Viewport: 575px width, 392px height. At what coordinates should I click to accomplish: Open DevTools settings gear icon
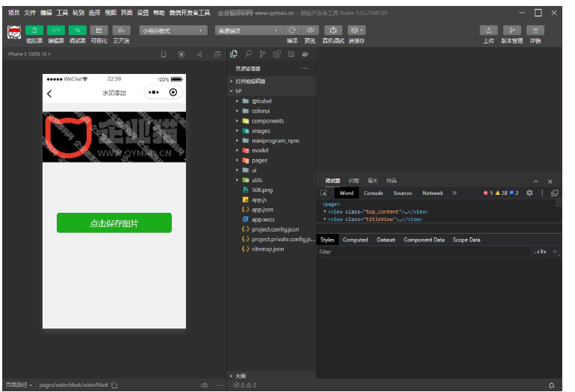pyautogui.click(x=529, y=193)
